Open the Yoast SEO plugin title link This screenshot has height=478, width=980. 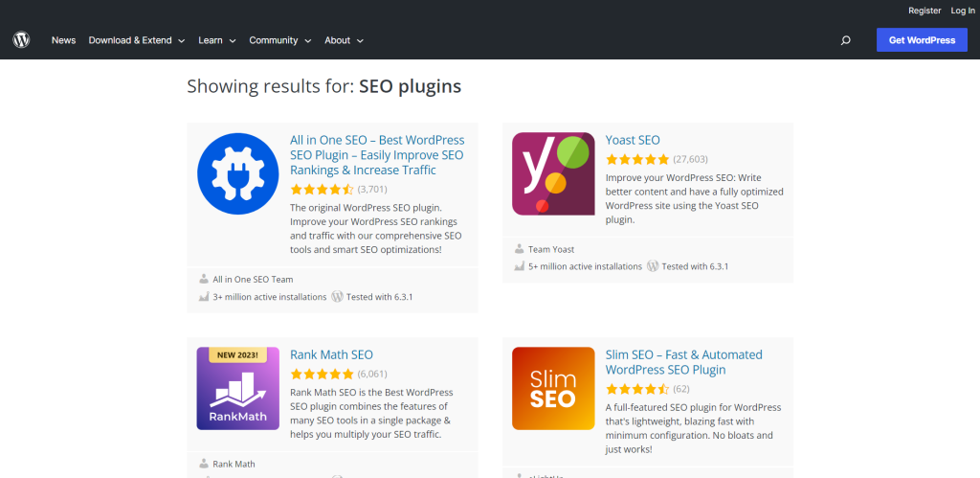click(633, 140)
